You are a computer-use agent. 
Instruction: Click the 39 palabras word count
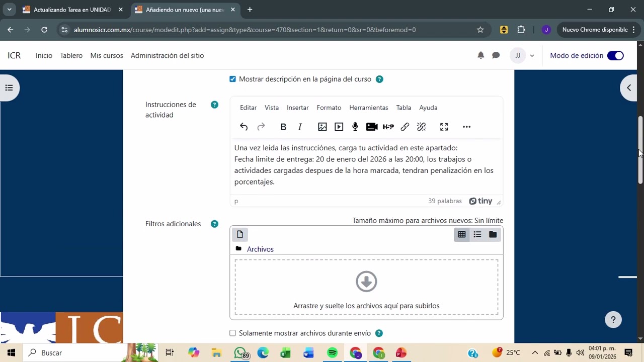tap(445, 201)
